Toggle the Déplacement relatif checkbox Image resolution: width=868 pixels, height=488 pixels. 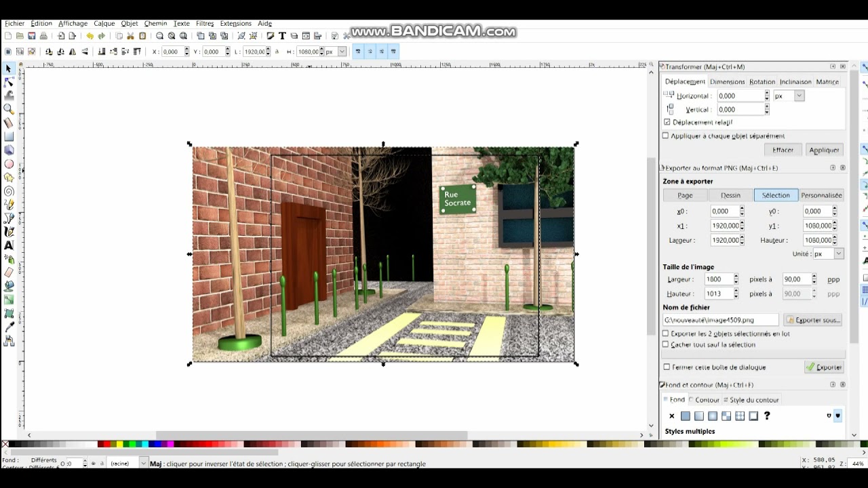pos(667,123)
